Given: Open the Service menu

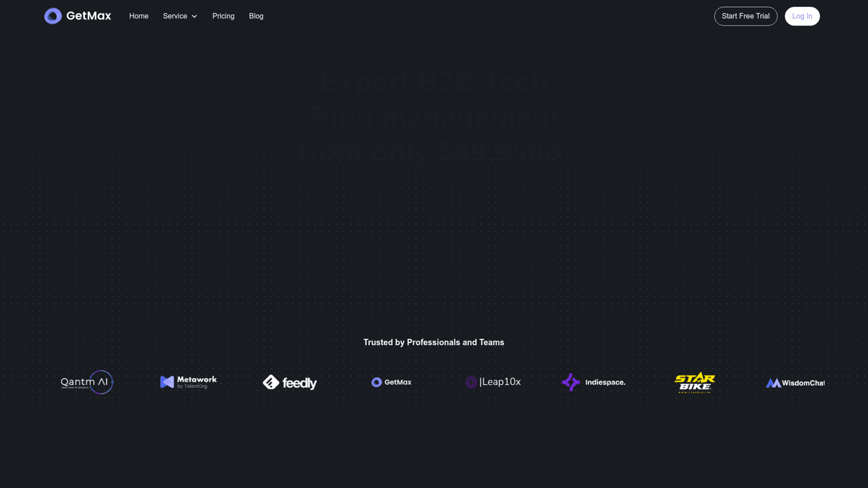Looking at the screenshot, I should (175, 16).
